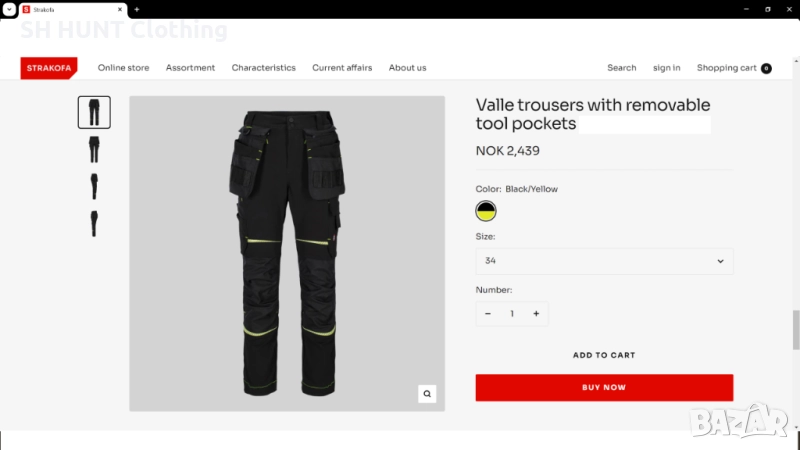
Task: Click the red BUY NOW button
Action: (604, 387)
